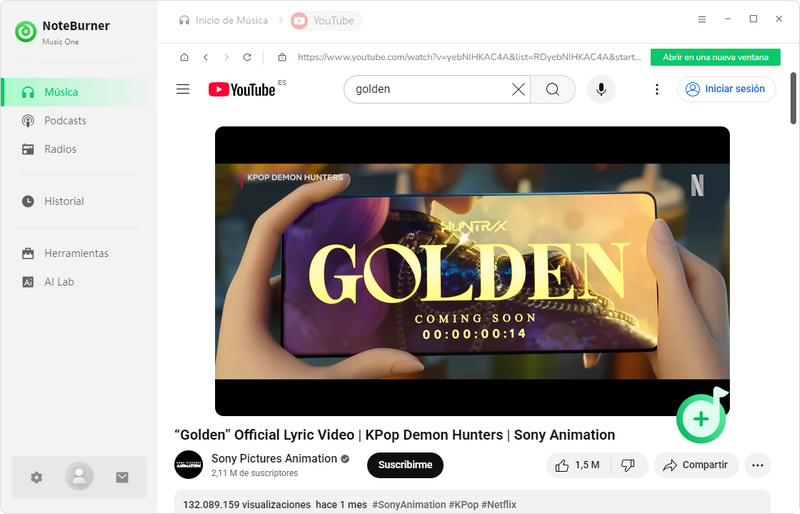800x514 pixels.
Task: Open settings gear at sidebar bottom
Action: point(36,477)
